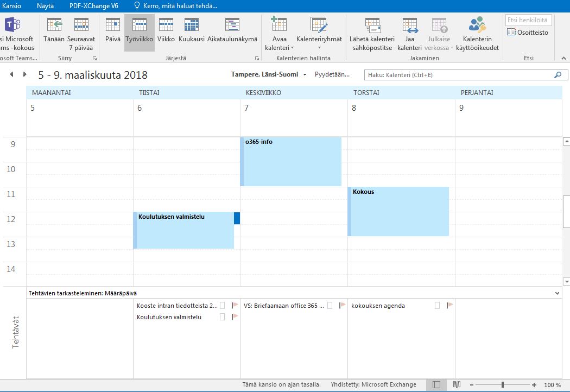Click the Jaa kalenteri share icon
Viewport: 570px width, 392px height.
tap(409, 26)
